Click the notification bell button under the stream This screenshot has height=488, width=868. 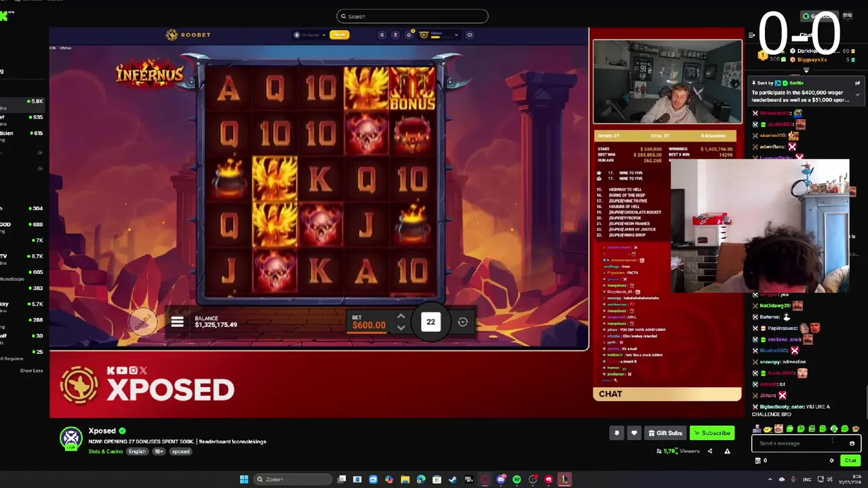click(616, 433)
